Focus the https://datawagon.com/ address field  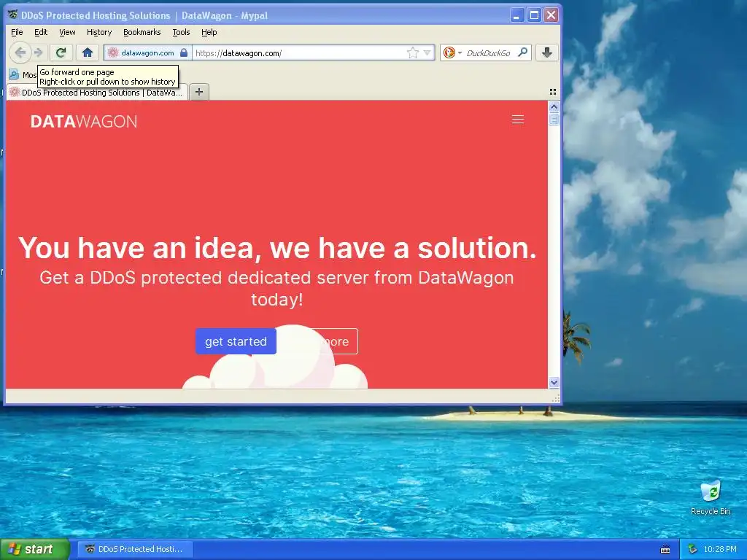[x=300, y=52]
